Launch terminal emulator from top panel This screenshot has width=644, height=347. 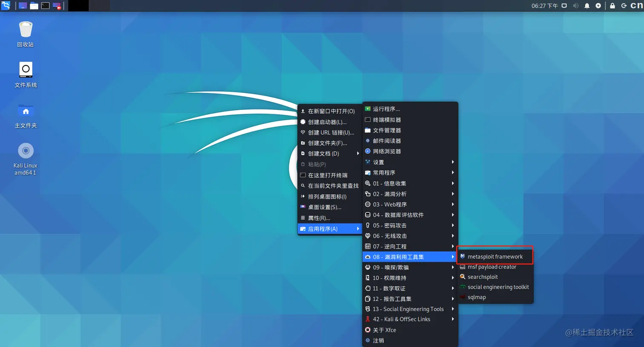click(x=45, y=6)
